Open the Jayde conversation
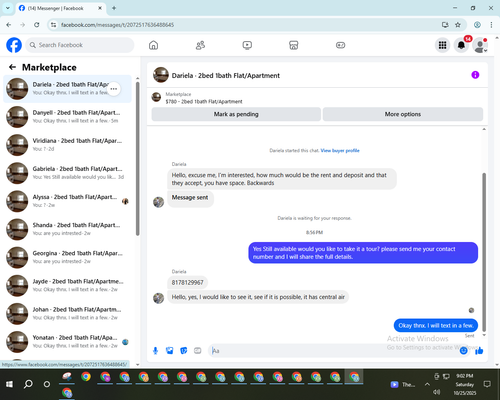The width and height of the screenshot is (500, 400). coord(68,285)
